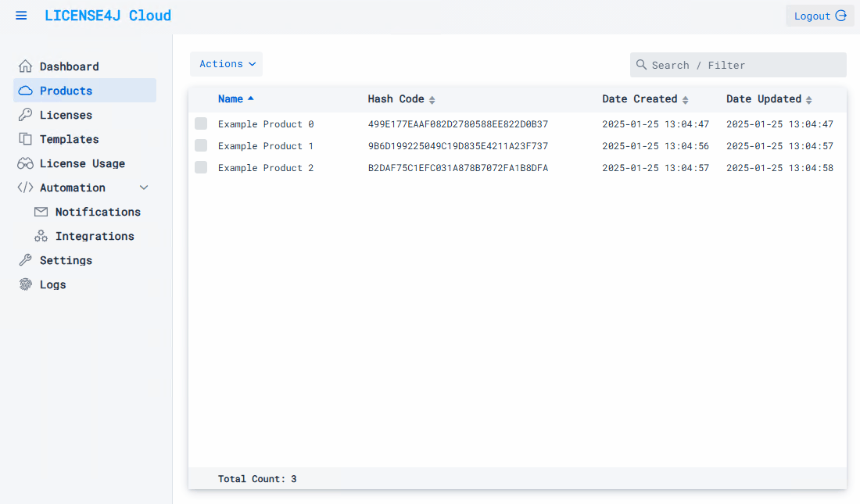This screenshot has width=860, height=504.
Task: Click the Products cloud icon
Action: 25,91
